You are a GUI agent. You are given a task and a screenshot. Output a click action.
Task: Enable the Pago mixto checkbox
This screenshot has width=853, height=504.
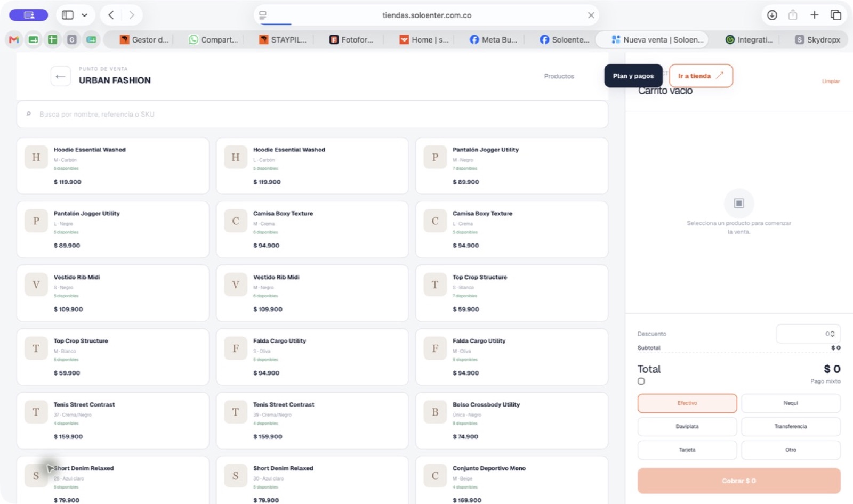pyautogui.click(x=641, y=381)
